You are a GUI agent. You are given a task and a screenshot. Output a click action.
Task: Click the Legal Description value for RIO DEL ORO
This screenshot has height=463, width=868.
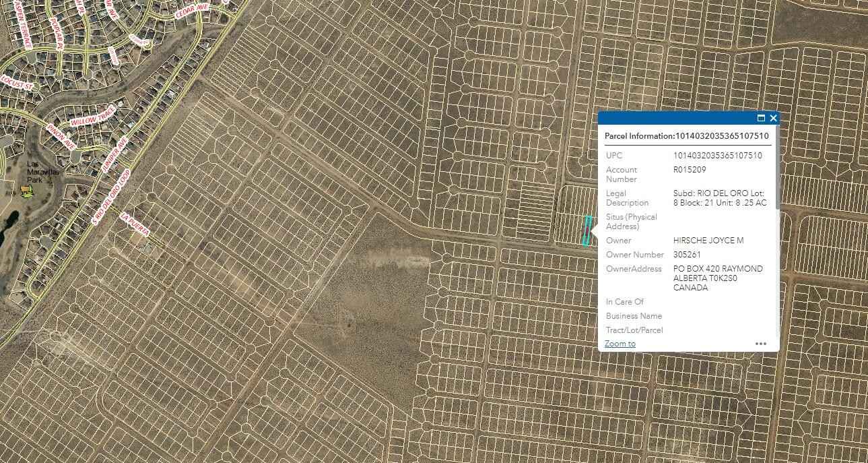(721, 197)
